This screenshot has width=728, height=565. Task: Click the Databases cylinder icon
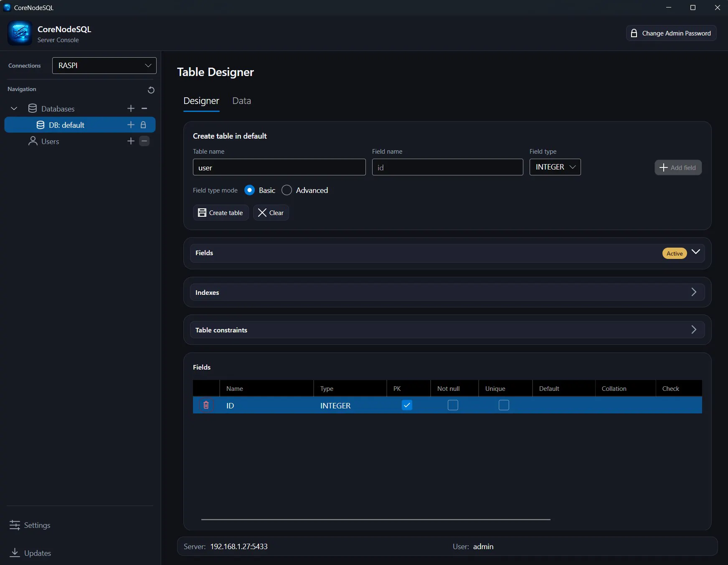[33, 109]
